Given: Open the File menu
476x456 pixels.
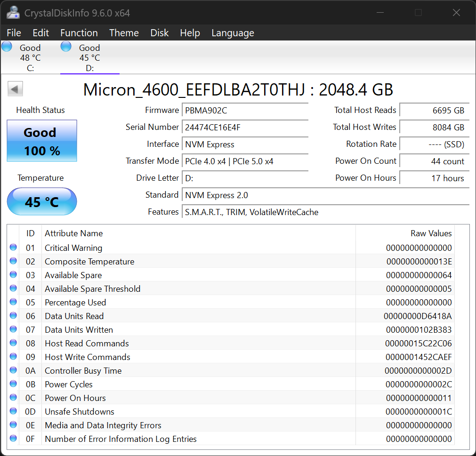Looking at the screenshot, I should click(14, 33).
